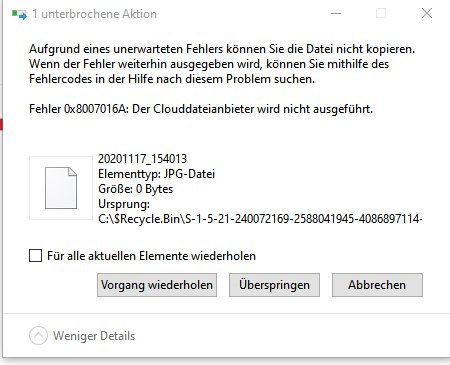
Task: Click the 'Weniger Details' label
Action: tap(94, 336)
